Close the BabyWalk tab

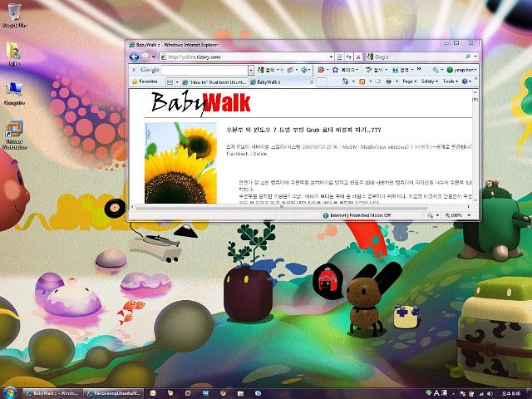pyautogui.click(x=312, y=82)
